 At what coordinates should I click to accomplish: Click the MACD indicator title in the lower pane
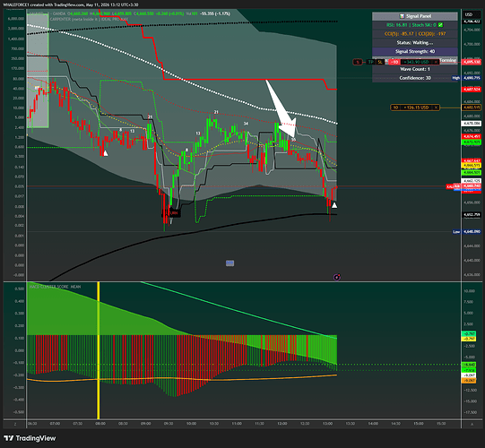[x=55, y=287]
